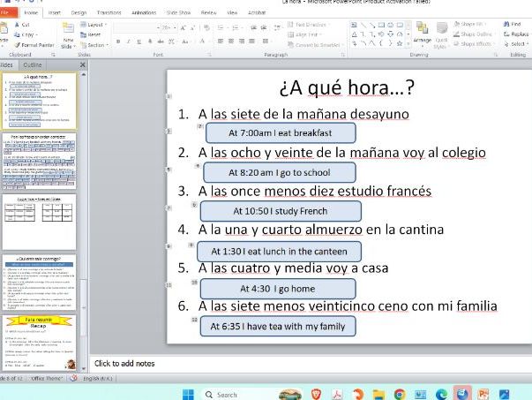Open the File tab
532x400 pixels.
[x=8, y=12]
